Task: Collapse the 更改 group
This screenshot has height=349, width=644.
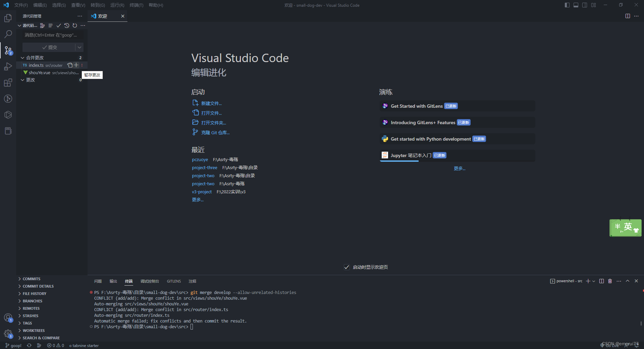Action: pos(22,80)
